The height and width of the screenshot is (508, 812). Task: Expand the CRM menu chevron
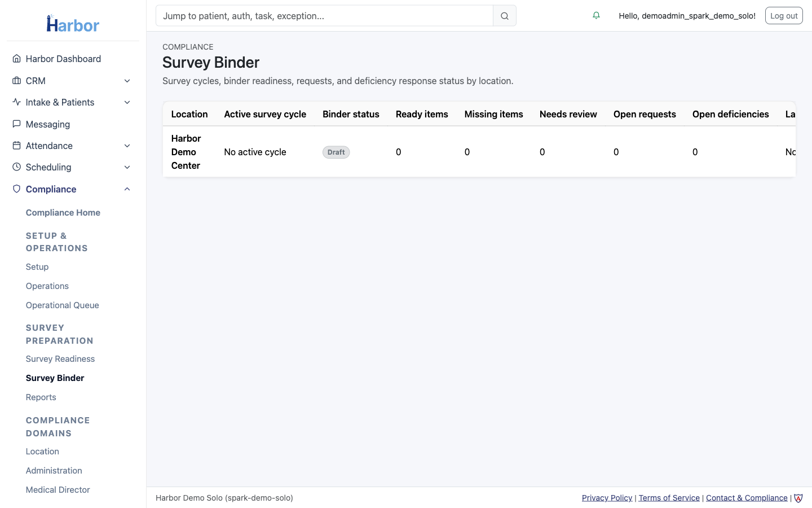[127, 81]
